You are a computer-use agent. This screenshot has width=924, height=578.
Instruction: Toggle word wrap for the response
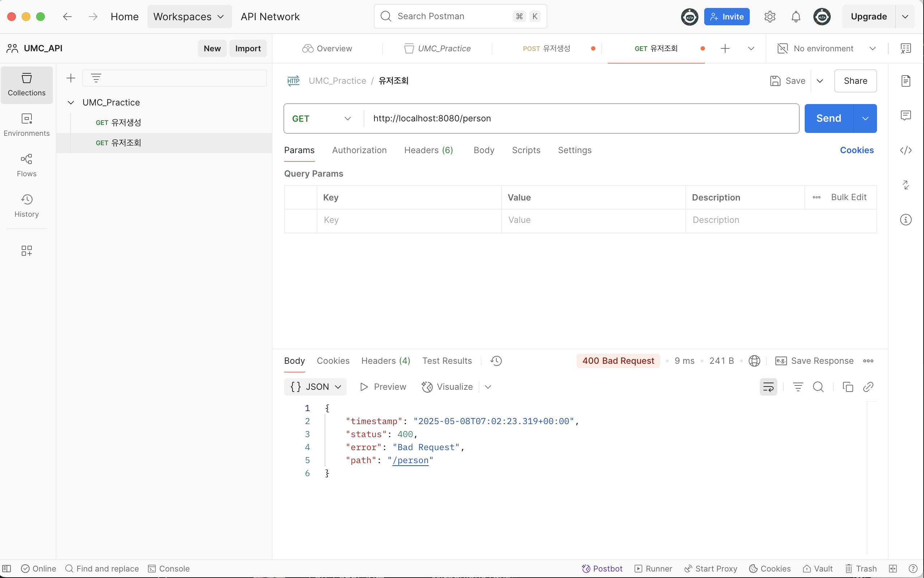768,387
